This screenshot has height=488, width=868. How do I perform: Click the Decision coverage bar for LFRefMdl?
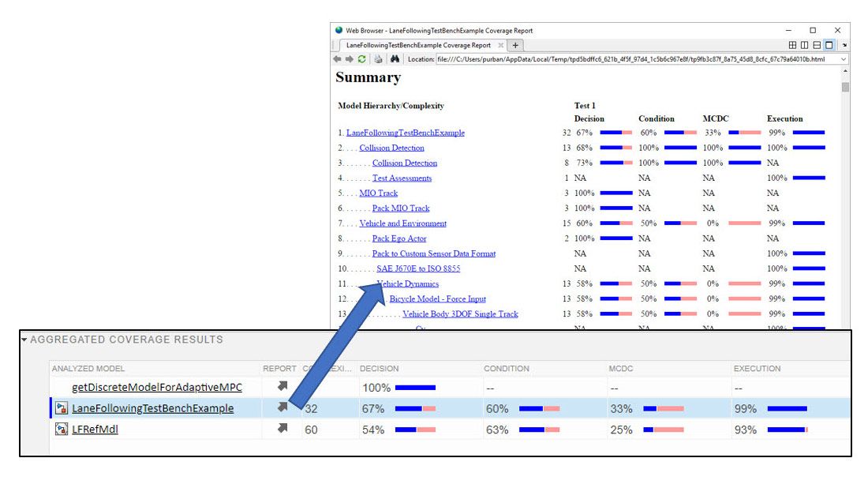coord(415,430)
